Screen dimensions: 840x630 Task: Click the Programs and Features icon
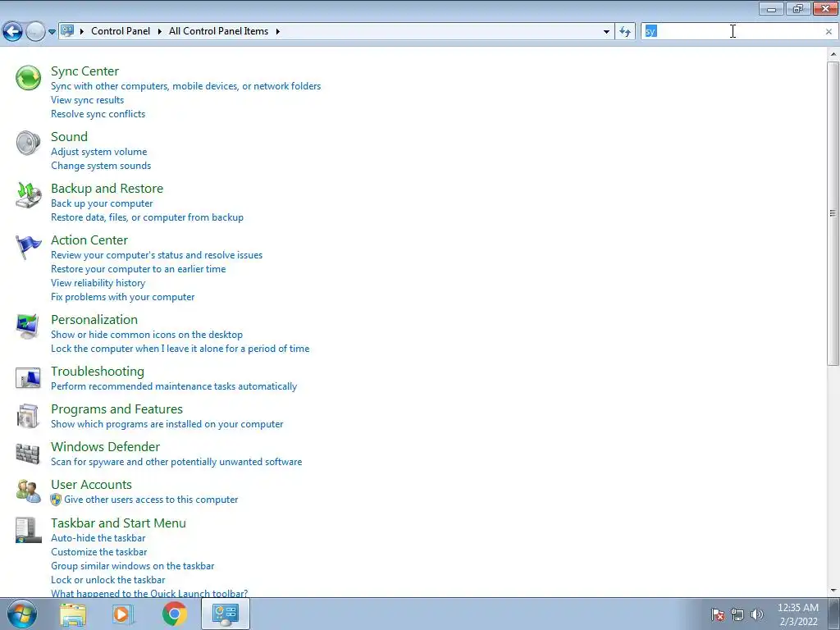click(x=28, y=416)
